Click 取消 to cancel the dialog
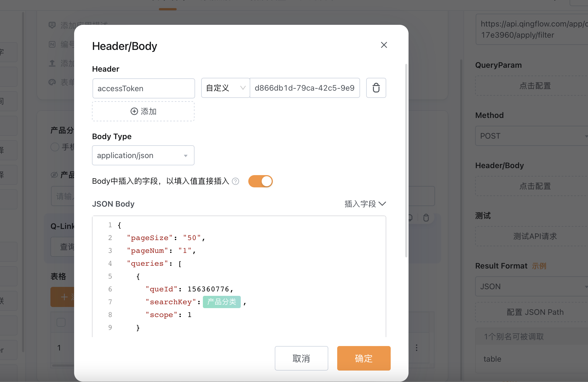588x382 pixels. [301, 358]
